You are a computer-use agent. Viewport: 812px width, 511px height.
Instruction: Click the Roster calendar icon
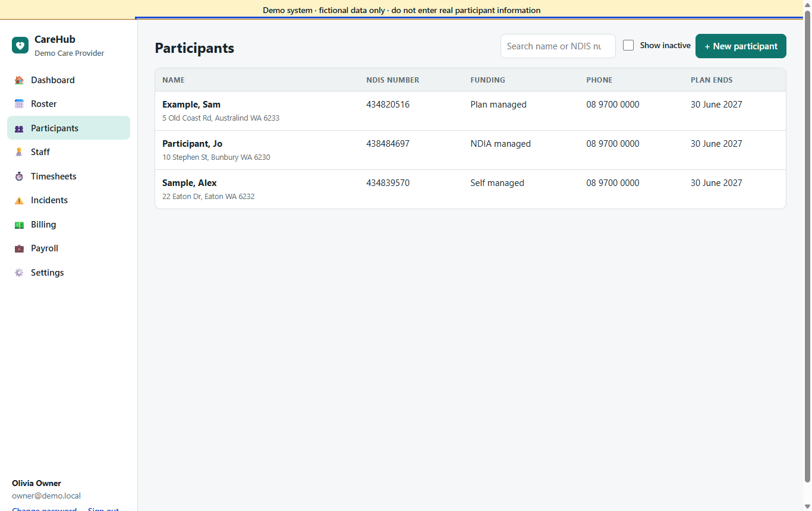pyautogui.click(x=19, y=104)
